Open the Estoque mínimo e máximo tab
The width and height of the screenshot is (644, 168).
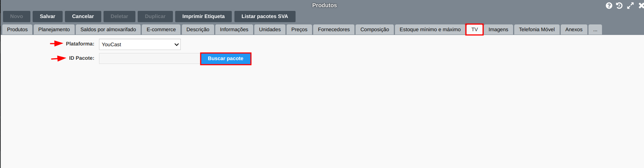430,30
